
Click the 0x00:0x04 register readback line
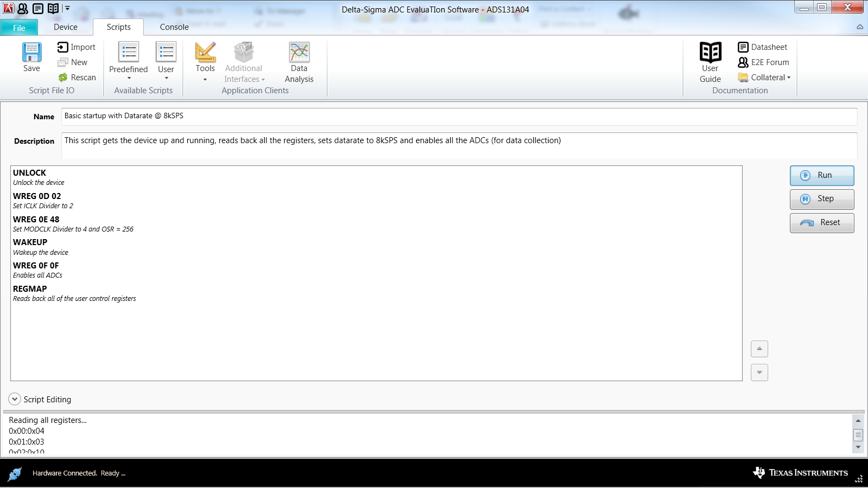tap(27, 431)
